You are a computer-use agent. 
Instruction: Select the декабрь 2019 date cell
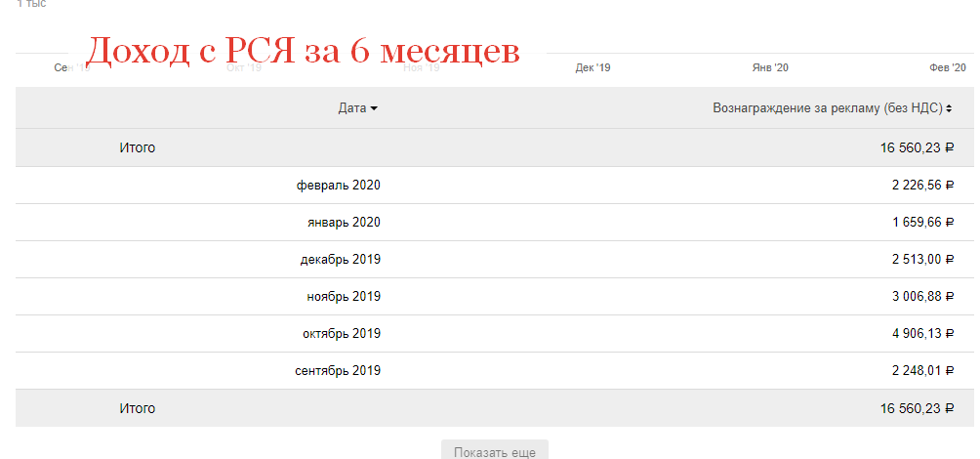340,259
